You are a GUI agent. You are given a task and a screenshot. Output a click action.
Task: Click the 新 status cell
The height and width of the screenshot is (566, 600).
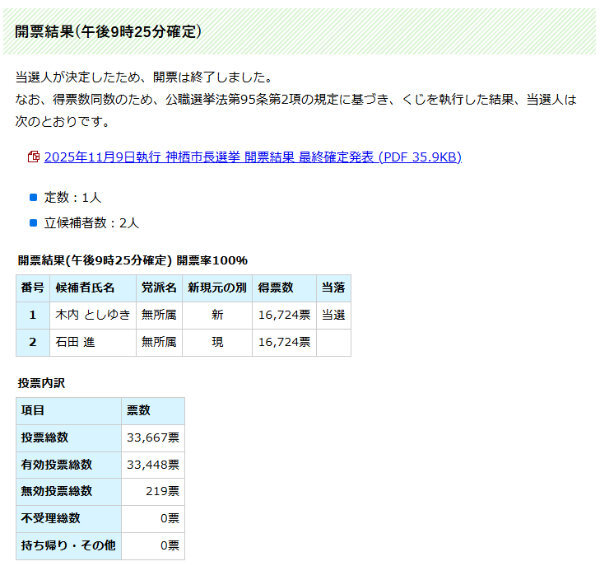(217, 315)
